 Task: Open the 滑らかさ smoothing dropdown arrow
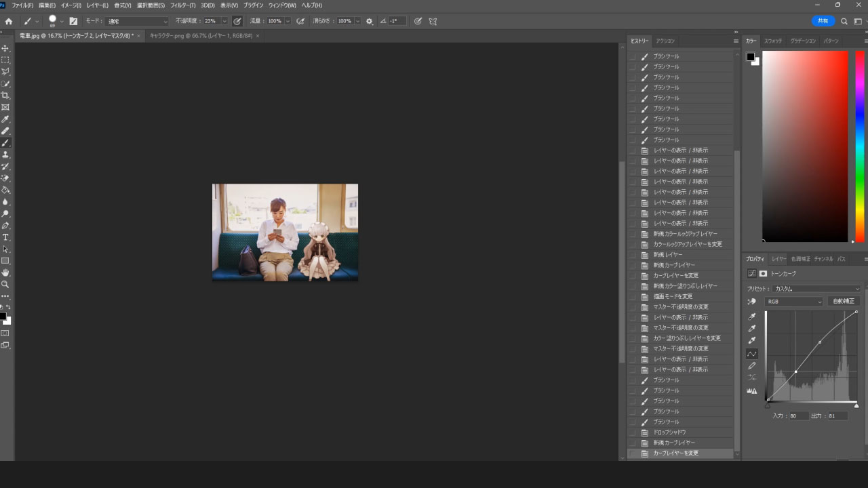coord(357,21)
